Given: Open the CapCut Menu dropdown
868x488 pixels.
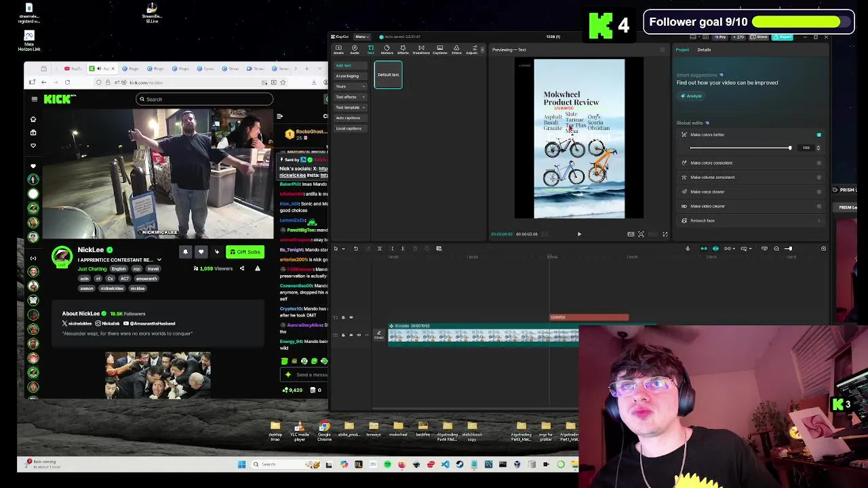Looking at the screenshot, I should tap(361, 37).
